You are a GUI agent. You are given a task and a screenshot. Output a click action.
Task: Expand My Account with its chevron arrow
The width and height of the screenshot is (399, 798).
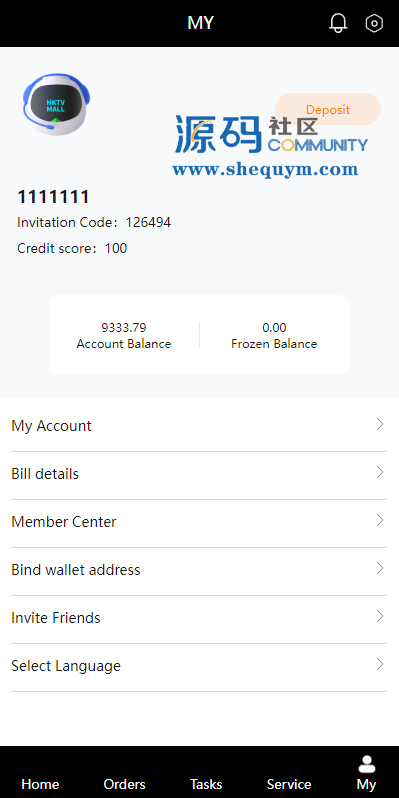[380, 424]
